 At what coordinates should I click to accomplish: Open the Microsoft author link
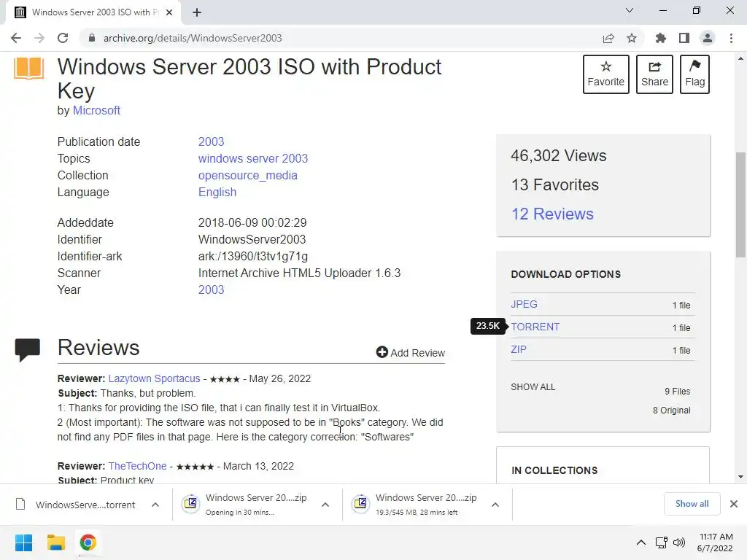(96, 111)
